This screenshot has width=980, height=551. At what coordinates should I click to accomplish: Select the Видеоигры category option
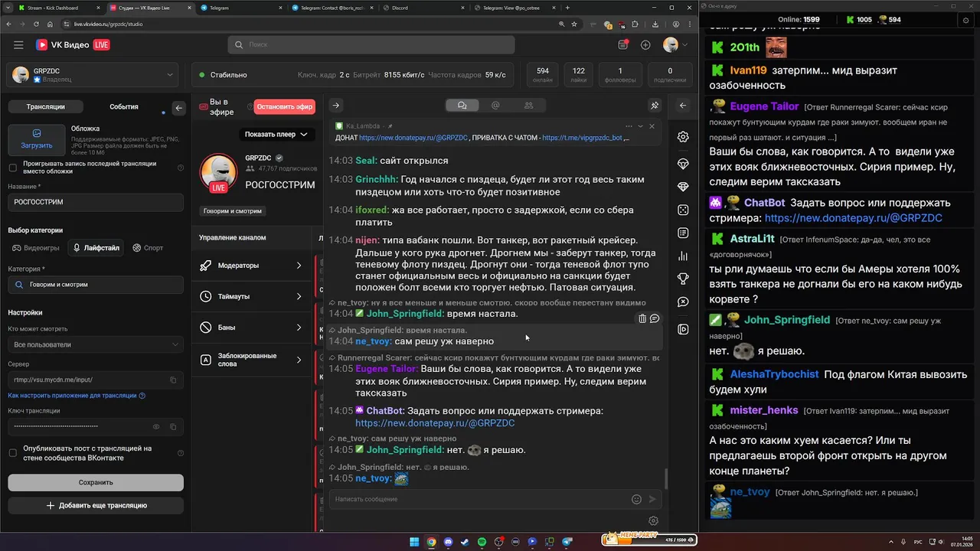(35, 248)
